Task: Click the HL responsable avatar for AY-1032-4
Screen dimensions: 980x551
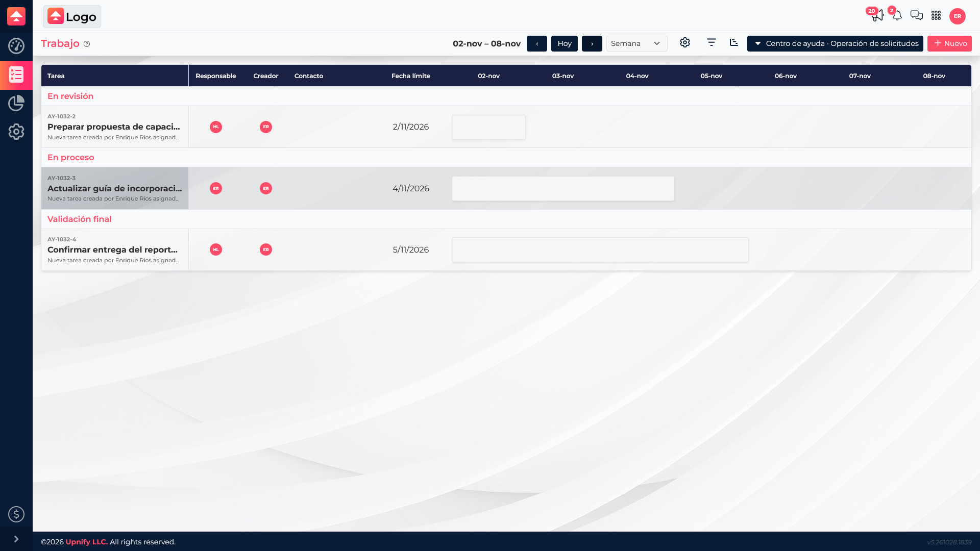Action: click(216, 249)
